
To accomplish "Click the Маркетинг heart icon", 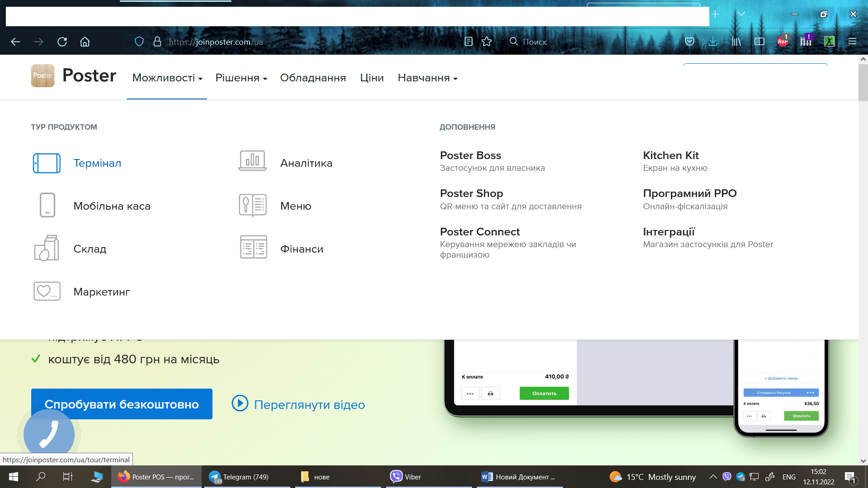I will pyautogui.click(x=47, y=291).
